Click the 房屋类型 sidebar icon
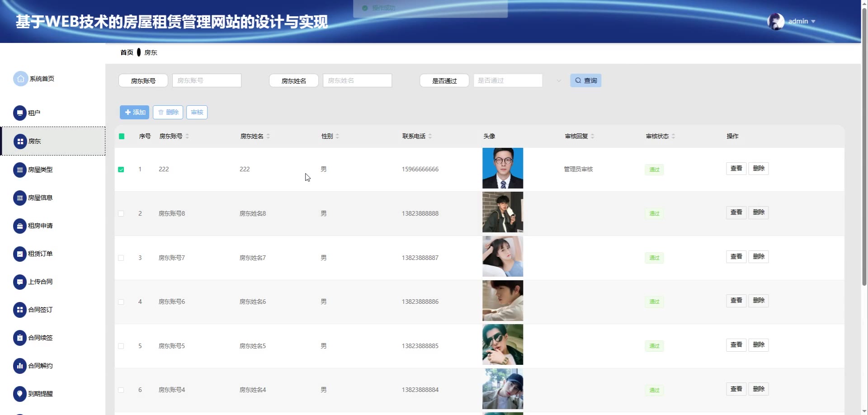Screen dimensions: 868x415 coord(20,170)
